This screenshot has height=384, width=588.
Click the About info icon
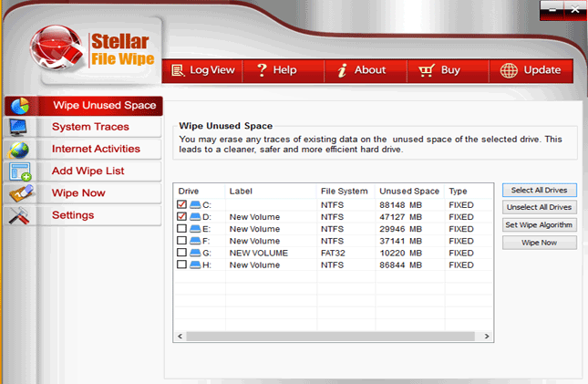[x=342, y=70]
